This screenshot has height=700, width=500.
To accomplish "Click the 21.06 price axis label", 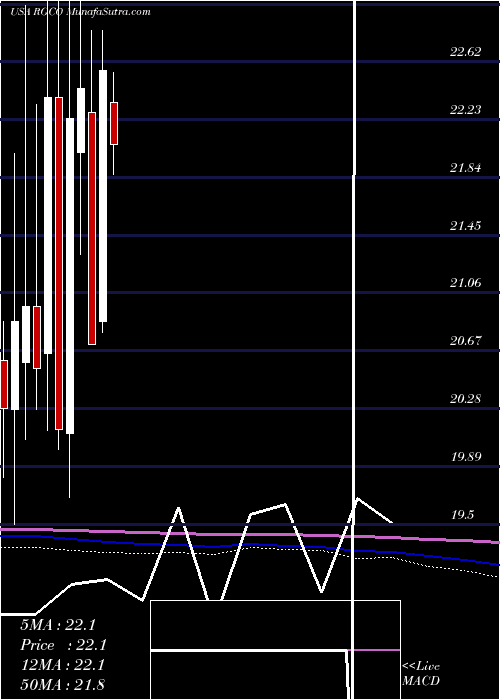I will click(x=466, y=283).
